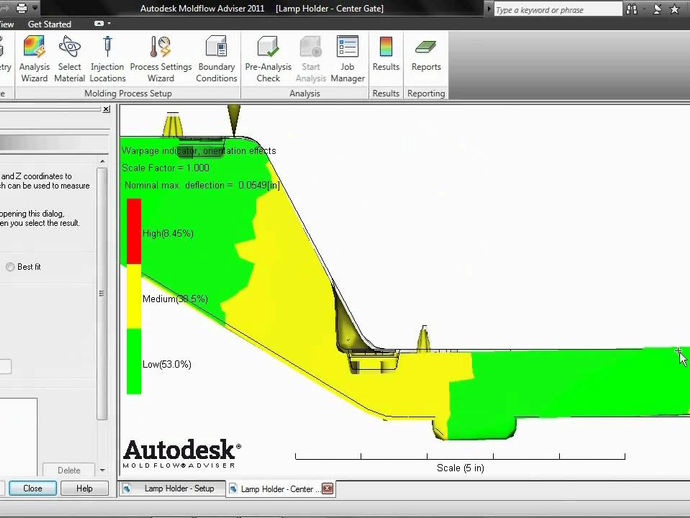Image resolution: width=690 pixels, height=518 pixels.
Task: Click the satellite dish icon beside search
Action: pos(657,9)
